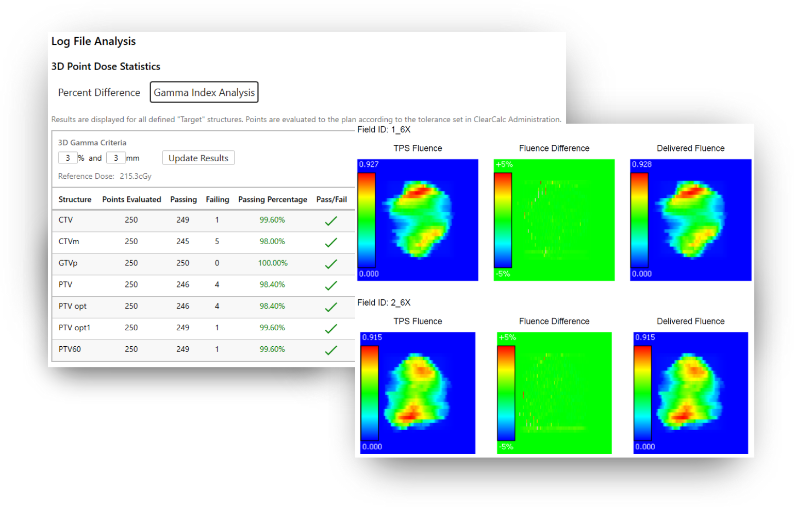Click the GTVp row pass checkmark
The width and height of the screenshot is (812, 507).
331,264
